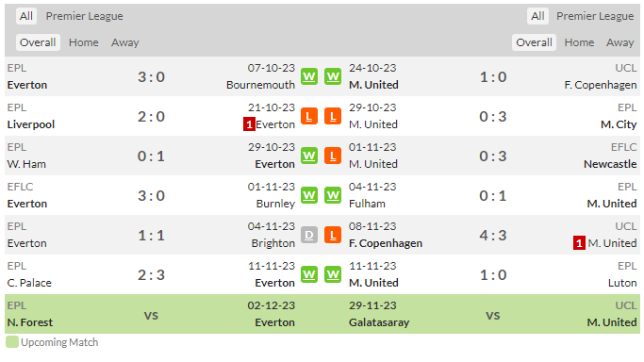Click the gray D badge for Everton vs Brighton
This screenshot has width=644, height=362.
click(309, 235)
